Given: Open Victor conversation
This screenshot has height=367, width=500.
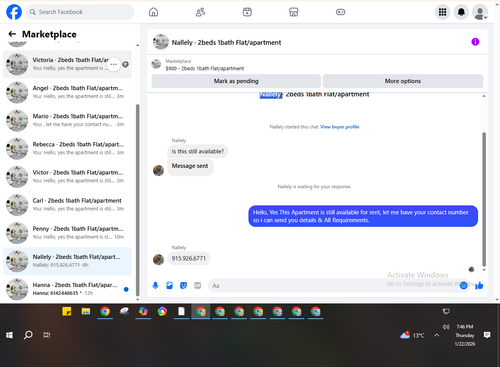Looking at the screenshot, I should point(67,177).
